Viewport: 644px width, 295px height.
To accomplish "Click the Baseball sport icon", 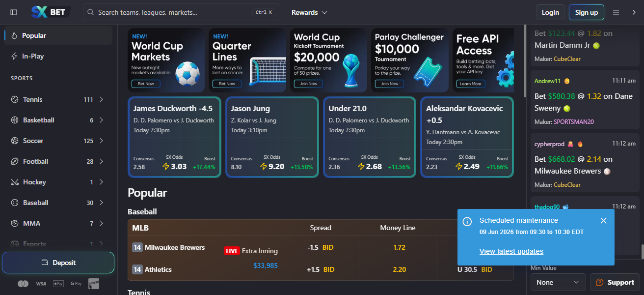I will tap(14, 203).
